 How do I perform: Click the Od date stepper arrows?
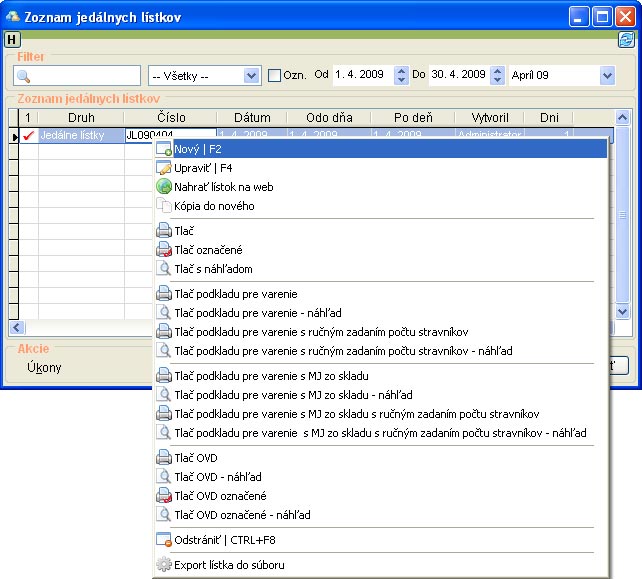(x=402, y=75)
